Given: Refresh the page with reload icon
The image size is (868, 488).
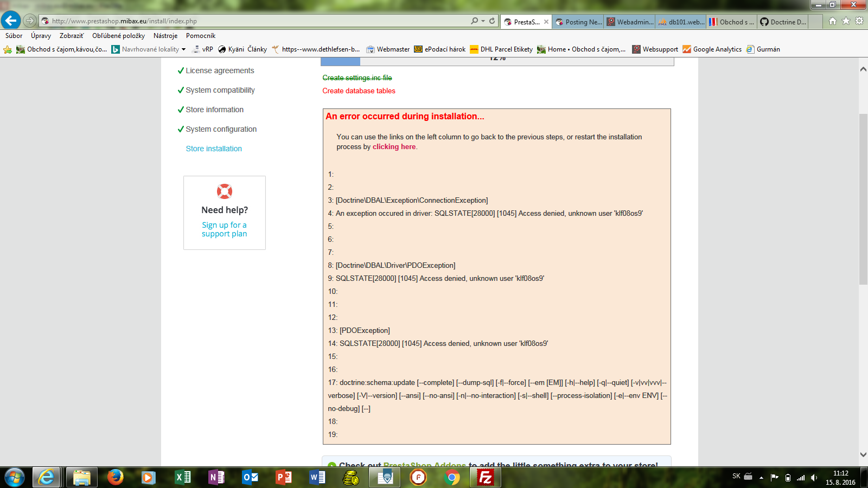Looking at the screenshot, I should click(492, 21).
